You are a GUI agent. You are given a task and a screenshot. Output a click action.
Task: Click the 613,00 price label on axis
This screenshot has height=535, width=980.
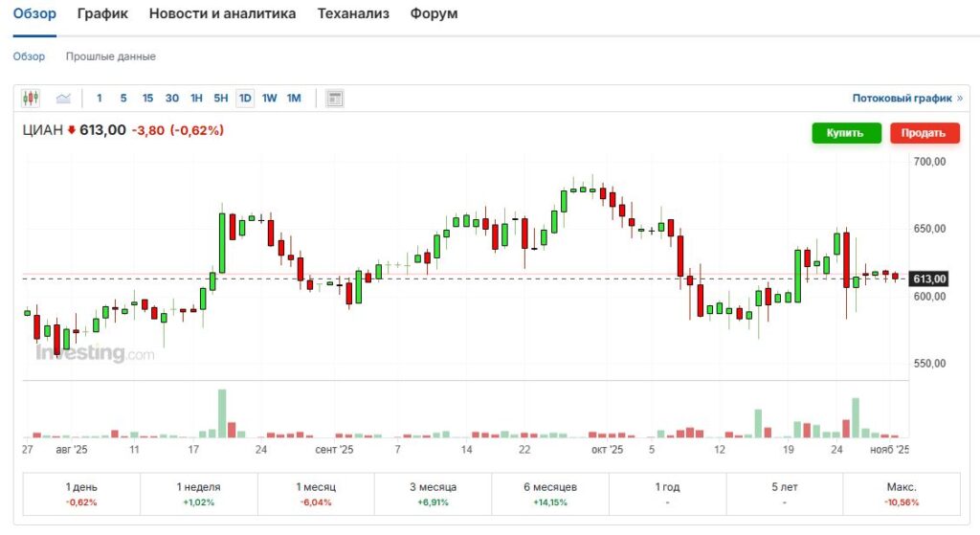(929, 279)
